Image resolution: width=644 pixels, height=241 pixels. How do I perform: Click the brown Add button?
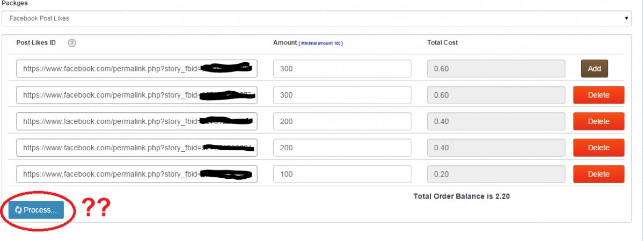tap(594, 69)
